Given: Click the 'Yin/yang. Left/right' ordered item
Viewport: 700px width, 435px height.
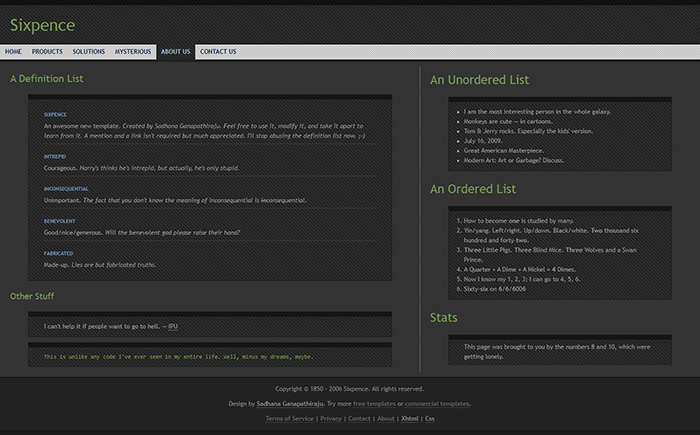Looking at the screenshot, I should click(x=551, y=235).
